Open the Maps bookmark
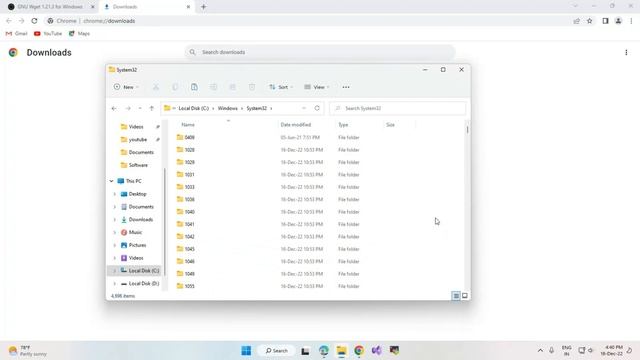Viewport: 640px width, 360px height. 79,33
